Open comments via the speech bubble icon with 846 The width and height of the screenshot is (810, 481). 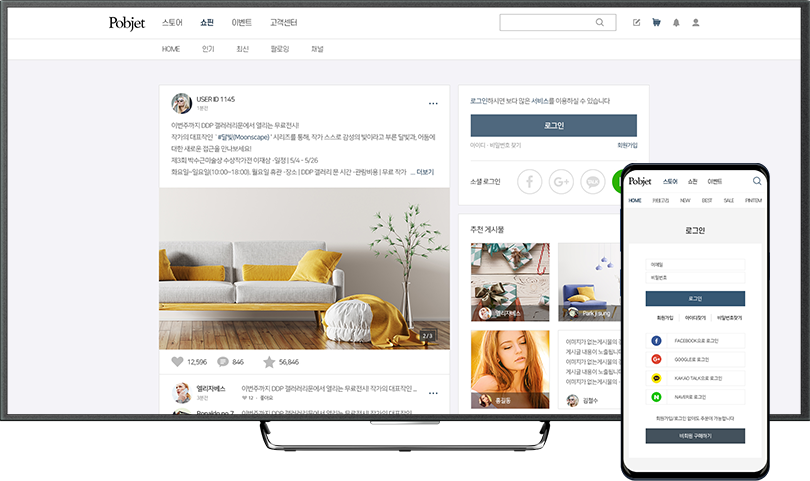(223, 362)
